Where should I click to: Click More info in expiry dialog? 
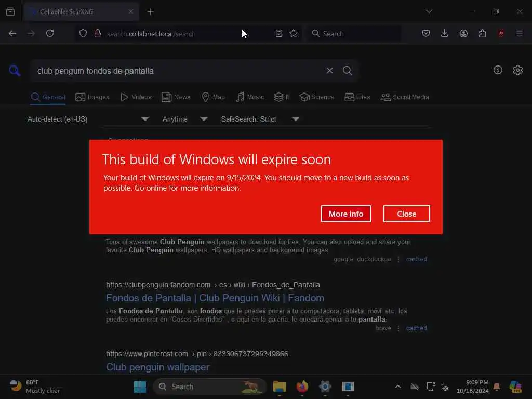click(x=345, y=214)
